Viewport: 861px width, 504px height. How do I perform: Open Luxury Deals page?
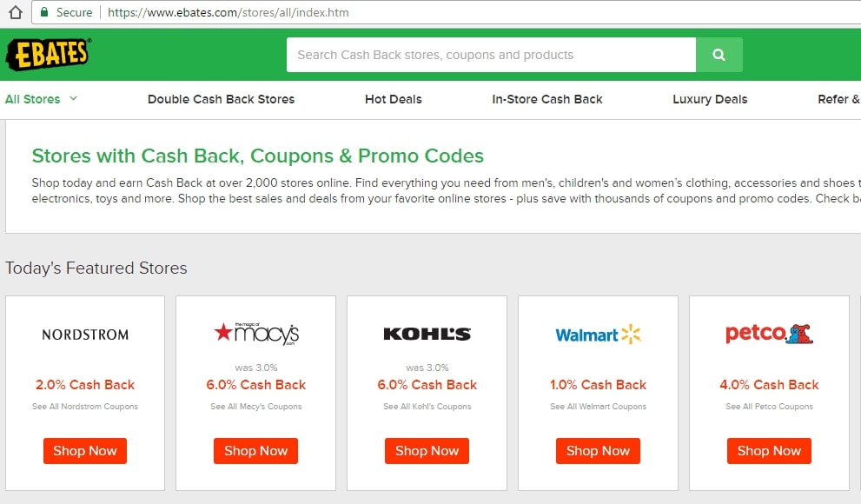click(710, 99)
